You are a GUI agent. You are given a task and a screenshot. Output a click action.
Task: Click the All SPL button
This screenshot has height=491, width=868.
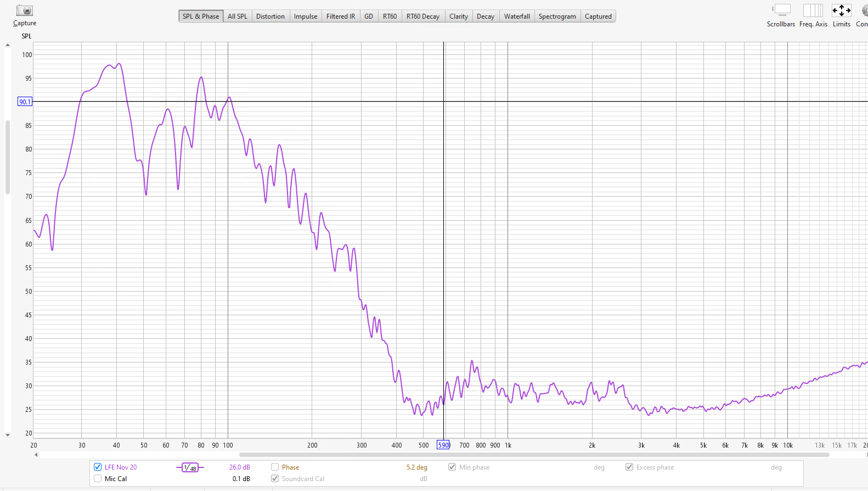pos(237,16)
